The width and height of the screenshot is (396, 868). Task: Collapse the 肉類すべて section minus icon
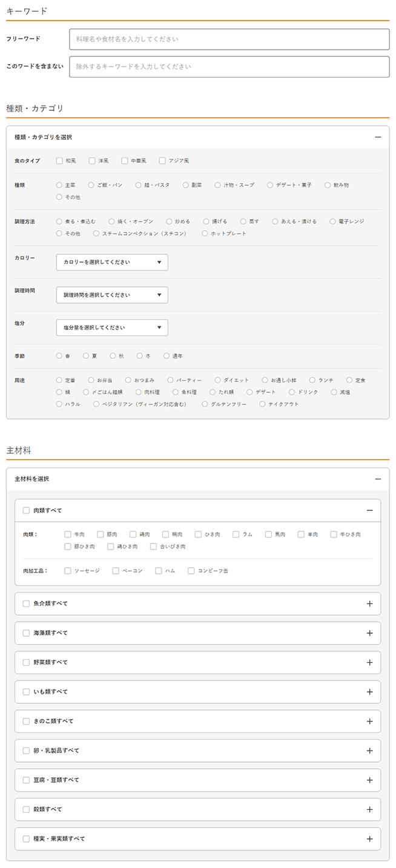pos(369,510)
